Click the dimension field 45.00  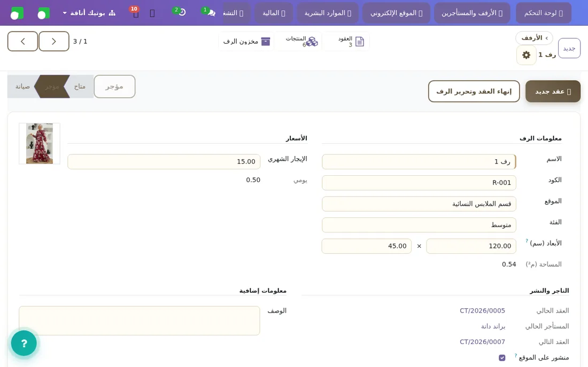[x=366, y=246]
